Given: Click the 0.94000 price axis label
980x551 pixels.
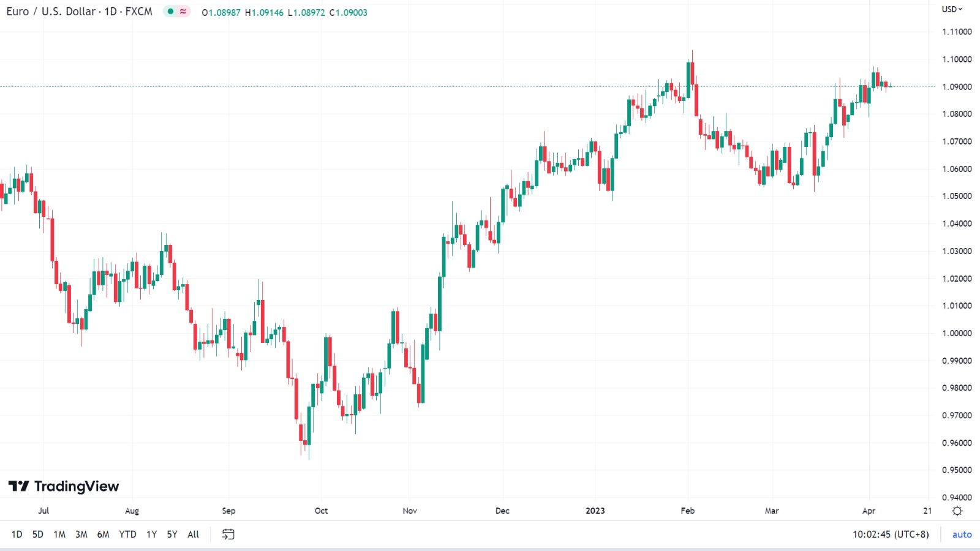Looking at the screenshot, I should click(957, 497).
